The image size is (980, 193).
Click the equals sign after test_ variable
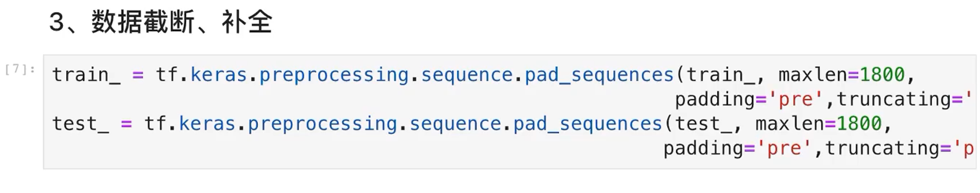click(x=126, y=124)
